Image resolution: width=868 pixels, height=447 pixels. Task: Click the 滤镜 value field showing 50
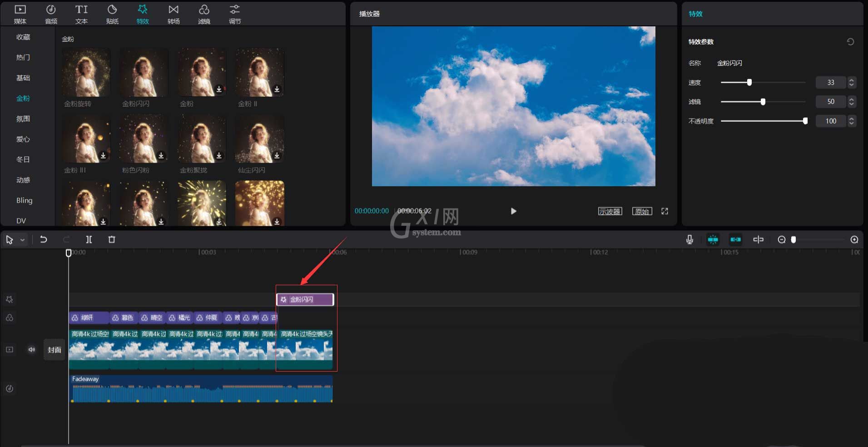click(x=831, y=102)
